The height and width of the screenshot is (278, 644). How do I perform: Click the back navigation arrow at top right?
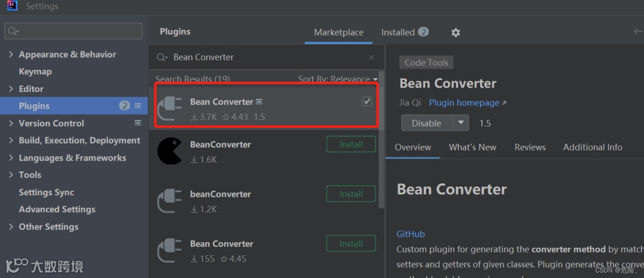(x=637, y=32)
